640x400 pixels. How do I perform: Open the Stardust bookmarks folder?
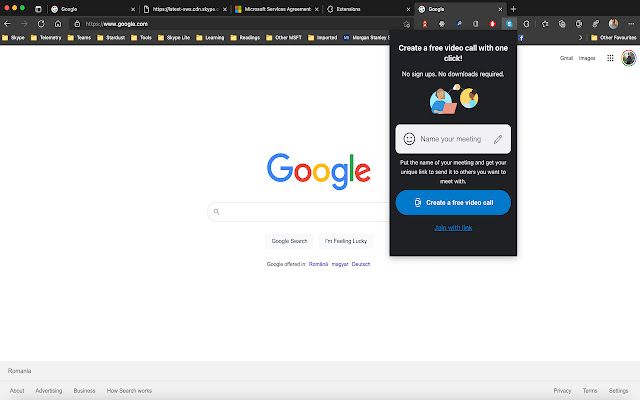(x=111, y=38)
